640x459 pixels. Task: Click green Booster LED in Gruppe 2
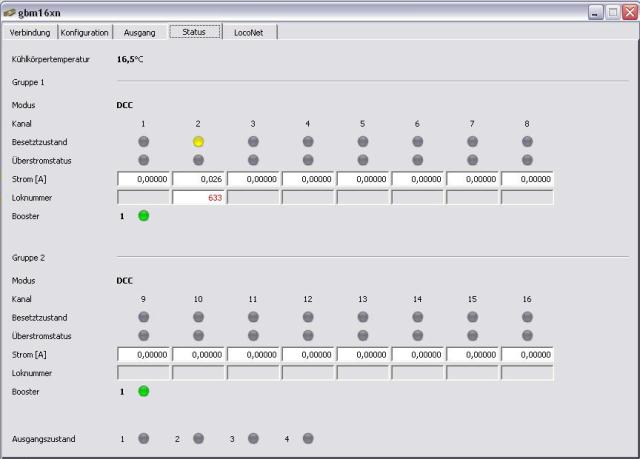coord(143,392)
